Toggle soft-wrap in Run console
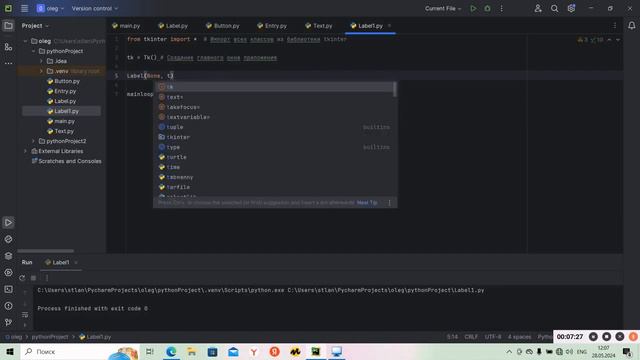The image size is (640, 360). [25, 315]
